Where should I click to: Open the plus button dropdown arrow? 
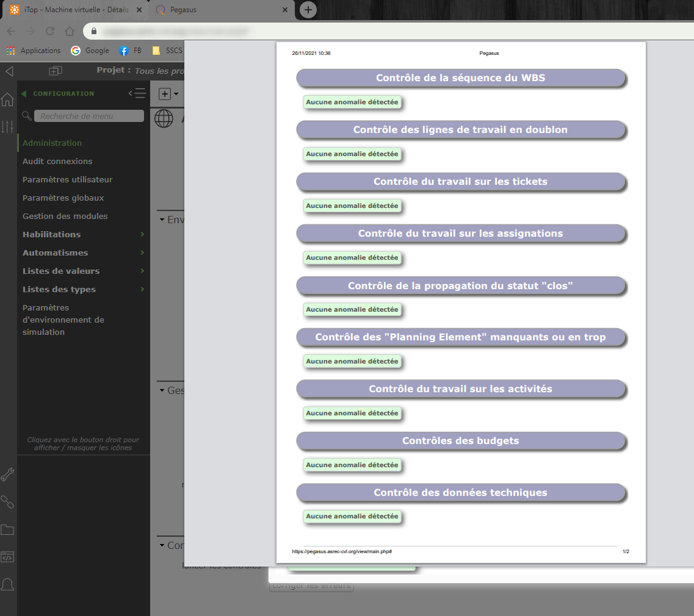point(176,94)
